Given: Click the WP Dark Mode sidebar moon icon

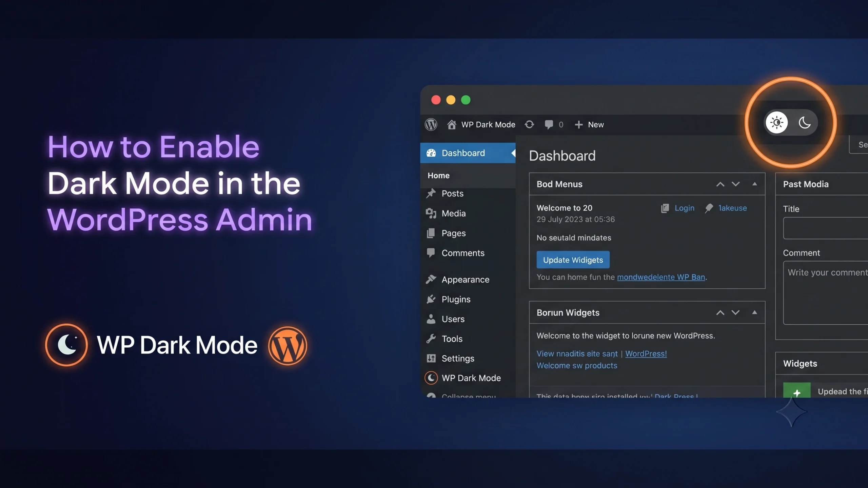Looking at the screenshot, I should 431,378.
